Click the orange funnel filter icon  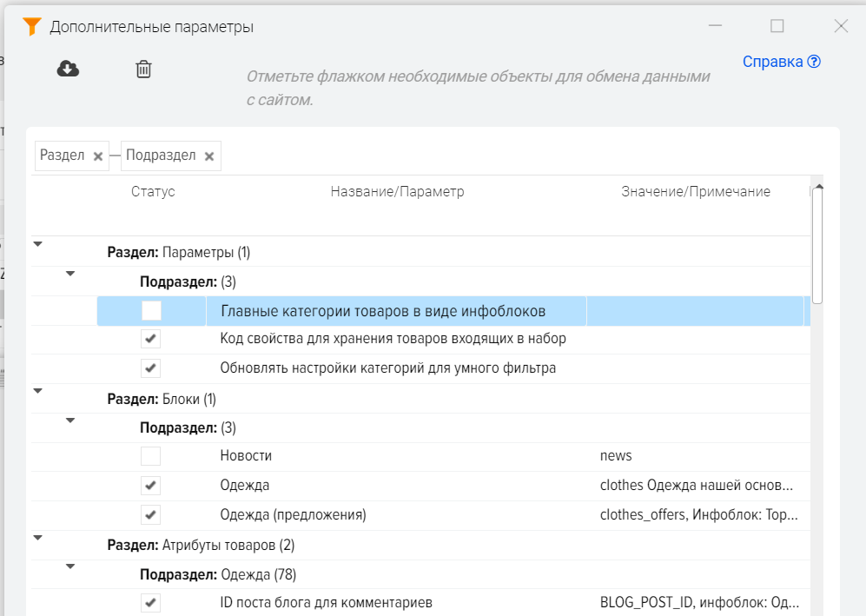[32, 27]
